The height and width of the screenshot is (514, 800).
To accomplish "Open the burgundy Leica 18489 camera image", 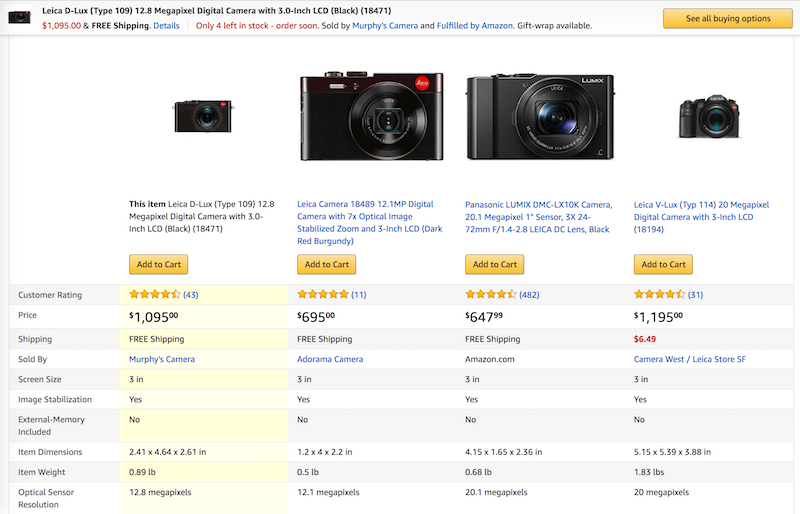I will coord(371,117).
